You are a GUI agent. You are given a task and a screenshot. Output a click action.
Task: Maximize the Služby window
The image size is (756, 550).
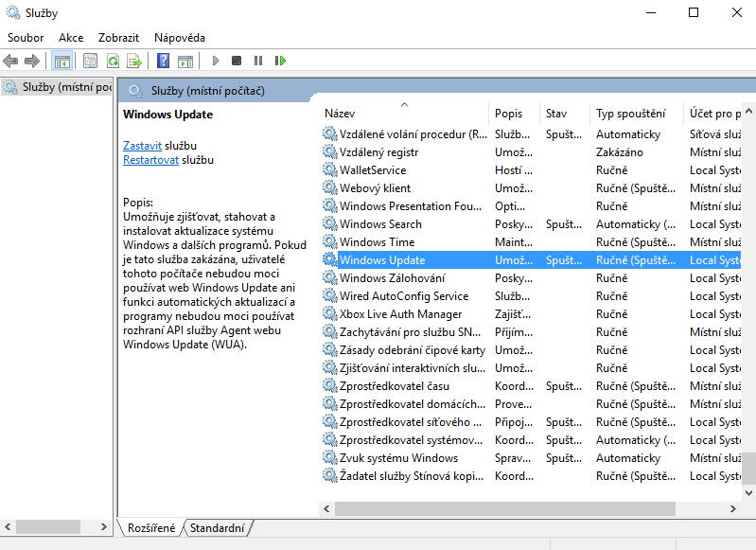[x=694, y=12]
